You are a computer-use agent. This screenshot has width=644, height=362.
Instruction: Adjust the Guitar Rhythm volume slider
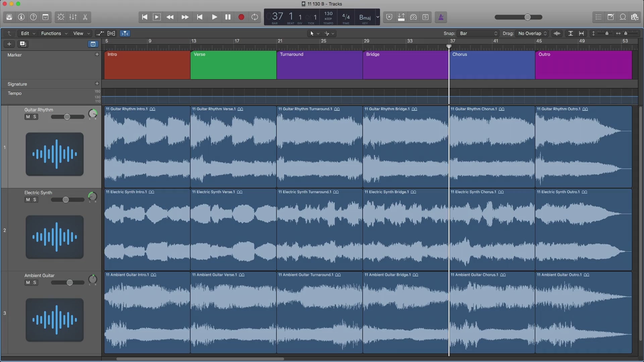pos(67,117)
